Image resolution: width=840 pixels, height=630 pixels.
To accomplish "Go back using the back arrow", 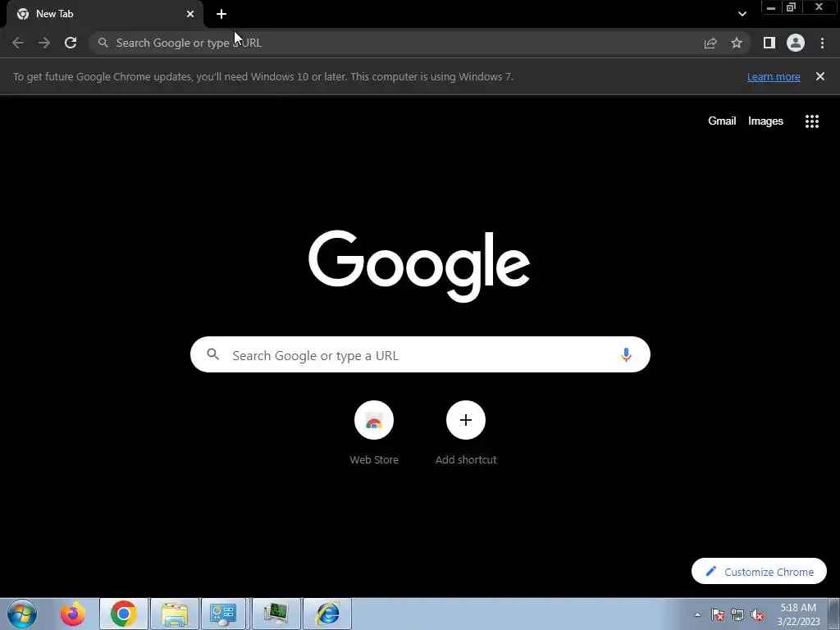I will coord(18,43).
